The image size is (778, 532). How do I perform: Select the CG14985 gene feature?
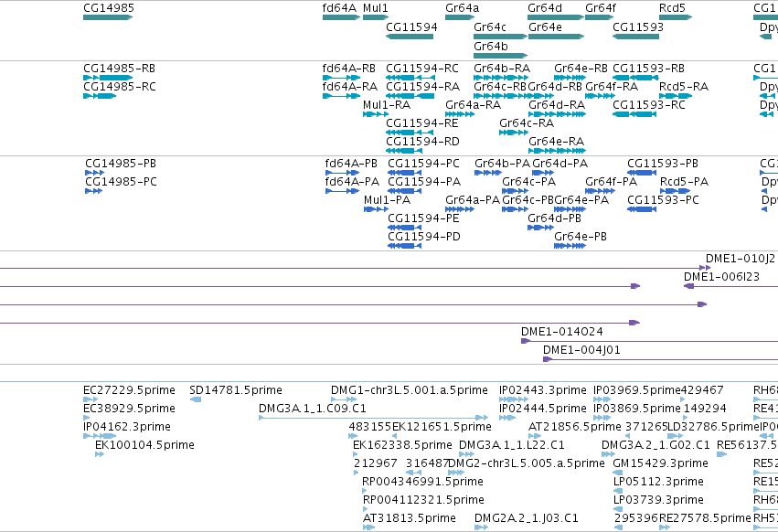coord(108,17)
